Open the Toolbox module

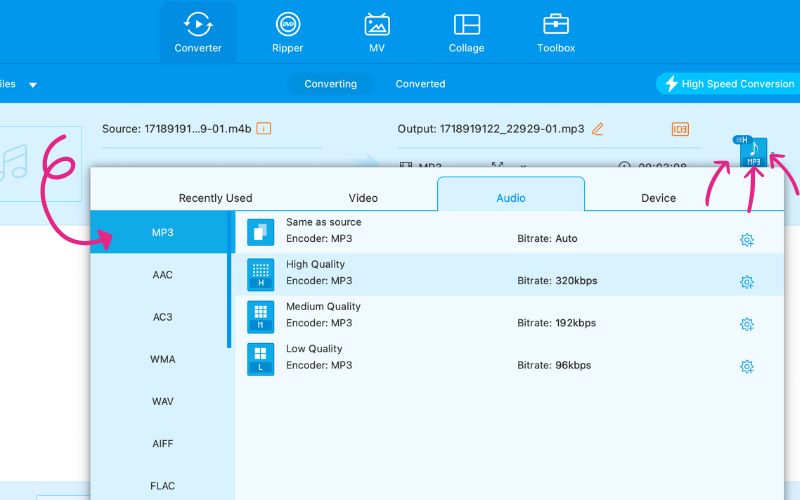pyautogui.click(x=556, y=33)
